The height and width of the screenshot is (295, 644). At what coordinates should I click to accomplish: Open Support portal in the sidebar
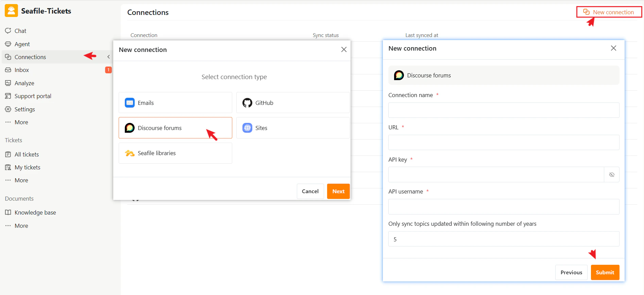pyautogui.click(x=33, y=96)
